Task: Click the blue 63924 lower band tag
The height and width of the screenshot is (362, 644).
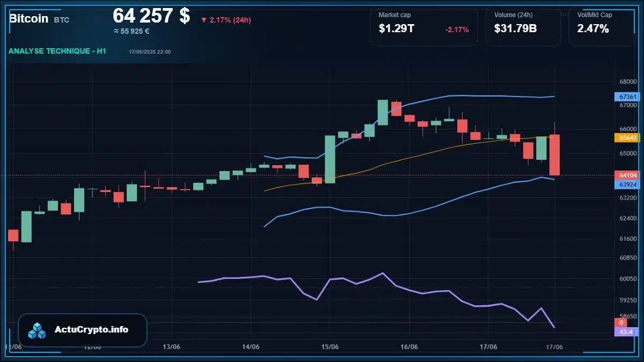Action: click(x=627, y=184)
